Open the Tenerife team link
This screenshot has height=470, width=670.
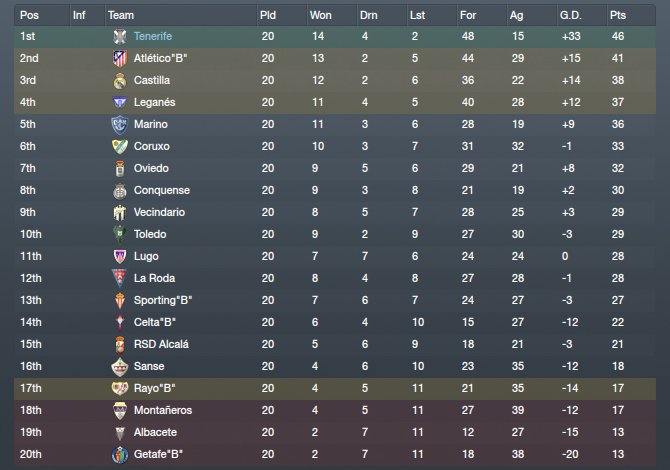(153, 36)
